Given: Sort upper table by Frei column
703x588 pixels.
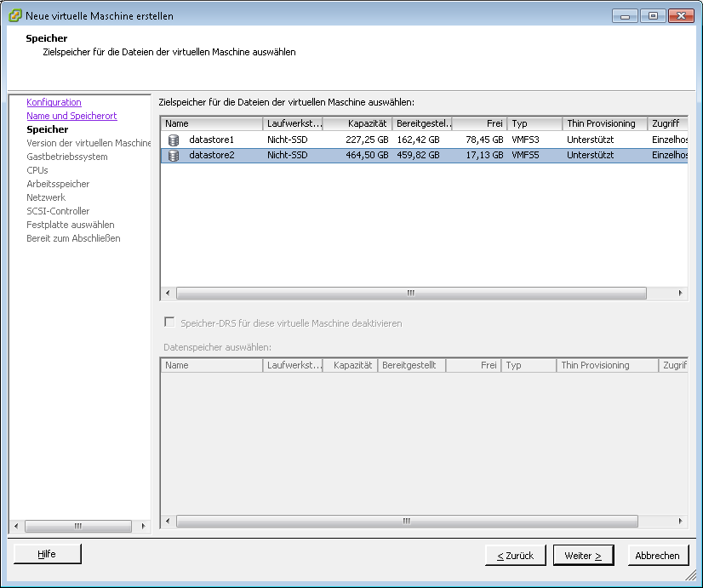Looking at the screenshot, I should (479, 123).
